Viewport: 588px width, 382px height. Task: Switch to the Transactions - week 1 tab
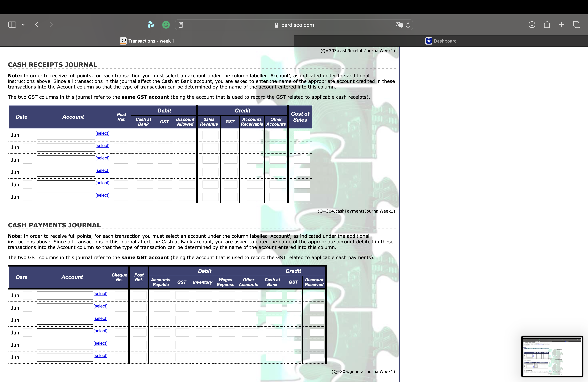point(151,41)
